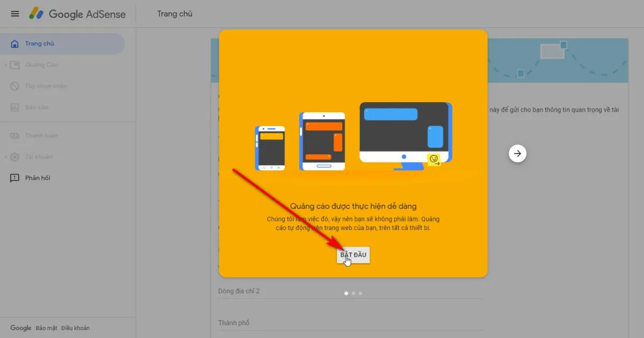Click the Tùy chọn chặn block icon
The height and width of the screenshot is (338, 644).
click(x=15, y=86)
